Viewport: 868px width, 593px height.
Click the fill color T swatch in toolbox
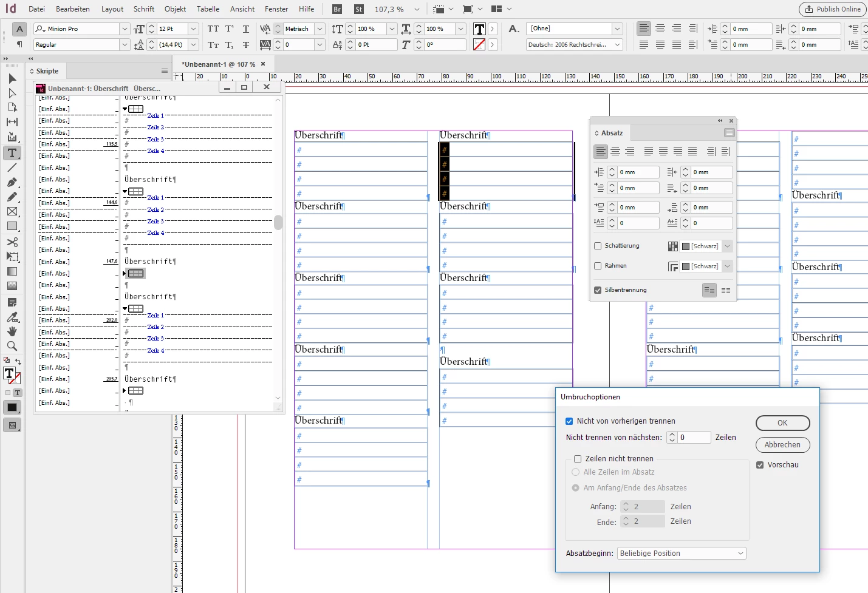tap(9, 373)
